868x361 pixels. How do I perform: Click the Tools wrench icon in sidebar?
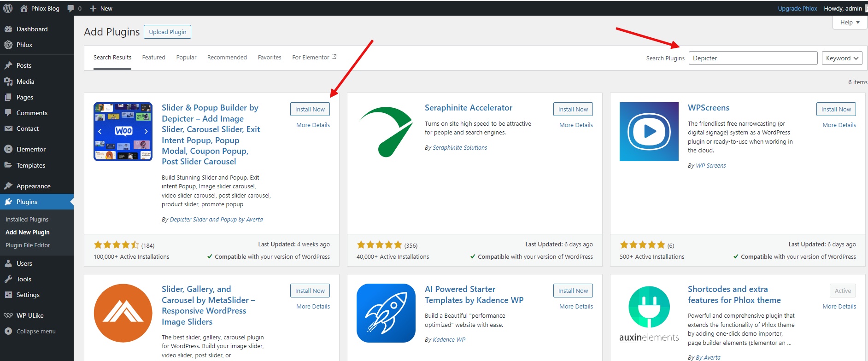8,279
